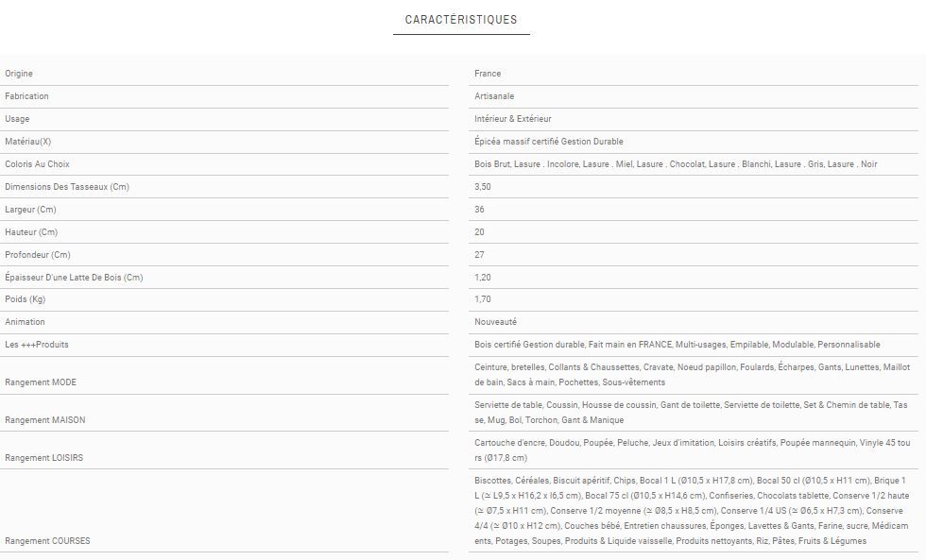Viewport: 926px width, 560px height.
Task: Click the Dimensions Des Tasseaux (Cm) label
Action: point(66,187)
